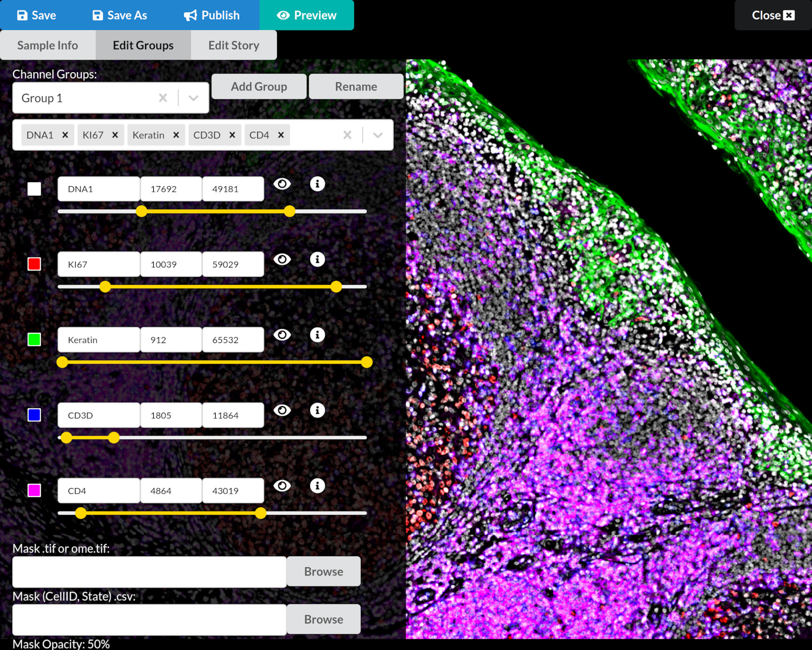Screen dimensions: 812x650
Task: Click CD4 upper range slider handle
Action: coord(260,513)
